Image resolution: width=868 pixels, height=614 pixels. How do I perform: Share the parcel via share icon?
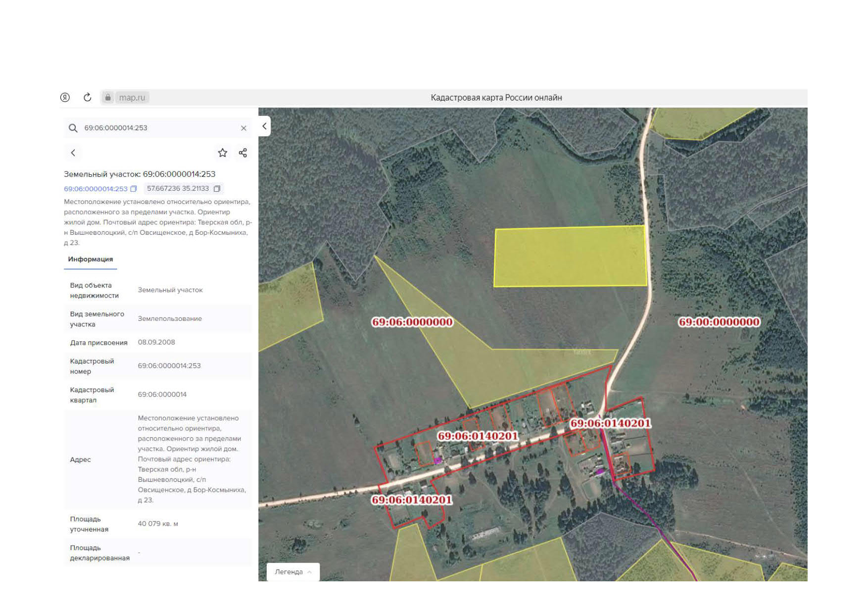[x=243, y=153]
